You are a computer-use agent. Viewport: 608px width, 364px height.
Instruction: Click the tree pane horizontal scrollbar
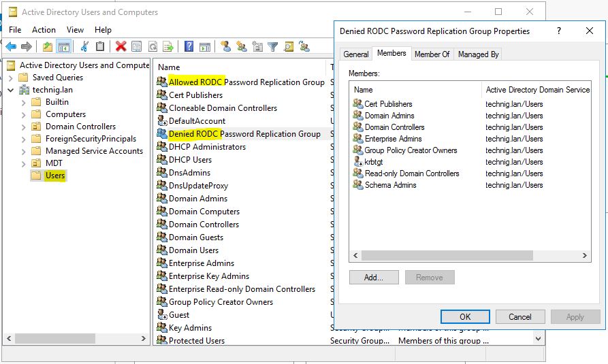(x=54, y=338)
